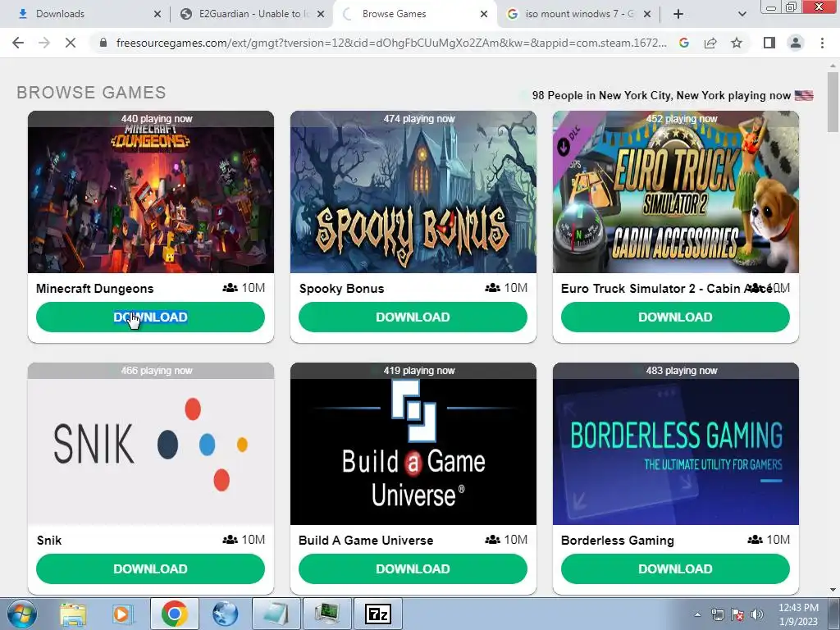Click players icon on Minecraft Dungeons card
Viewport: 840px width, 630px height.
pyautogui.click(x=231, y=288)
